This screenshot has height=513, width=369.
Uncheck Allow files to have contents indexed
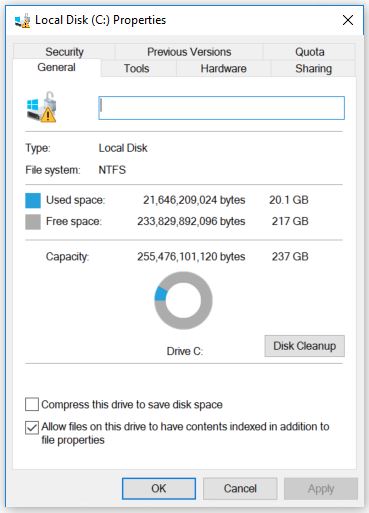tap(32, 427)
